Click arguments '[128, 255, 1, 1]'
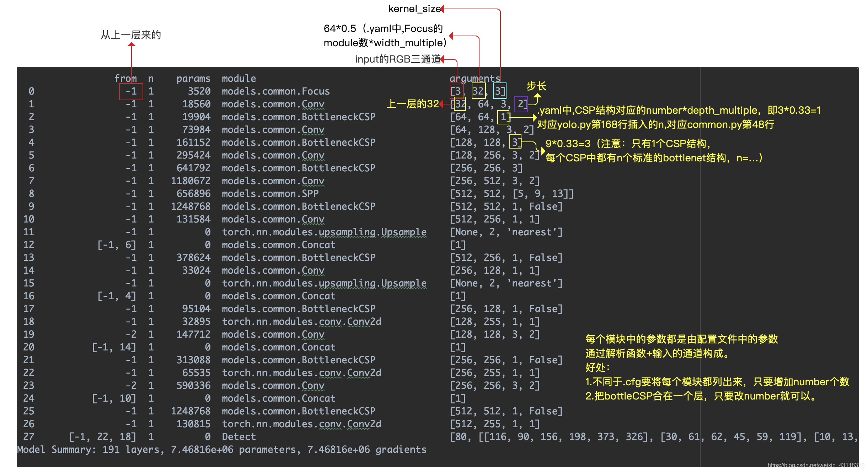This screenshot has height=472, width=868. coord(495,322)
